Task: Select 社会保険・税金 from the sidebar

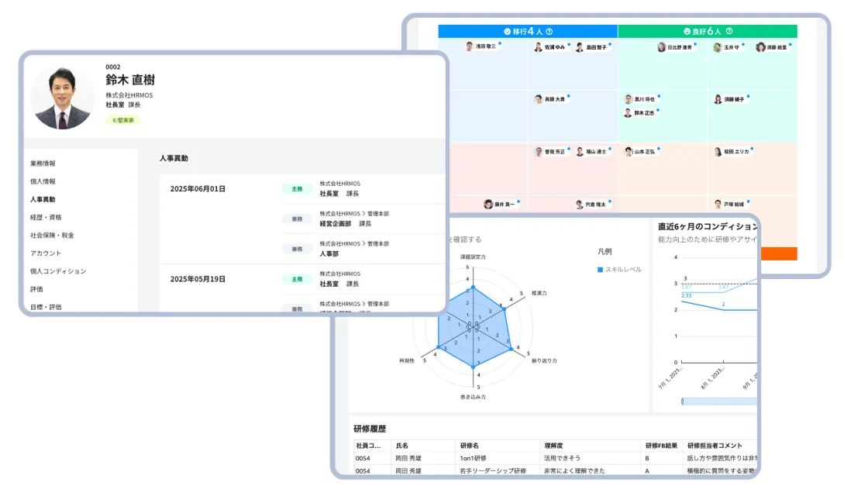Action: point(52,235)
